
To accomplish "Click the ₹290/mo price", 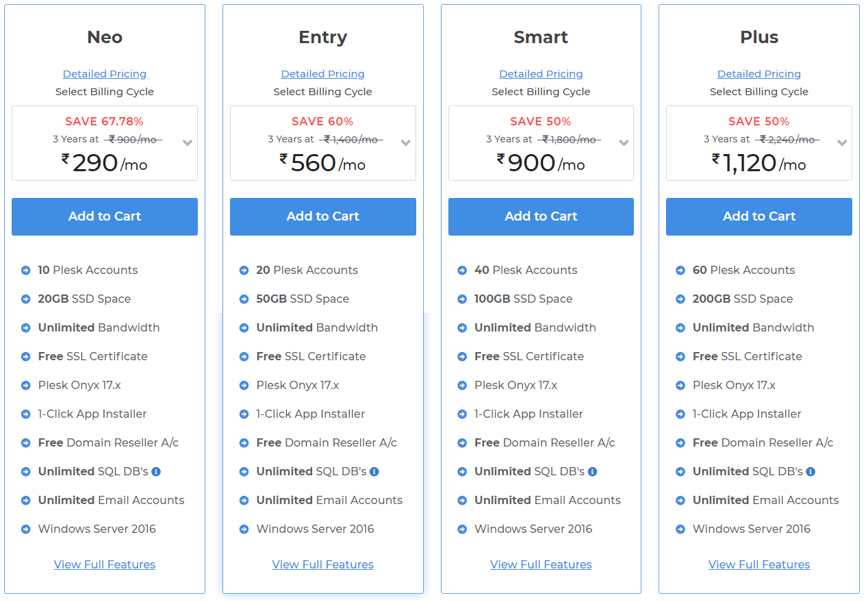I will point(105,162).
